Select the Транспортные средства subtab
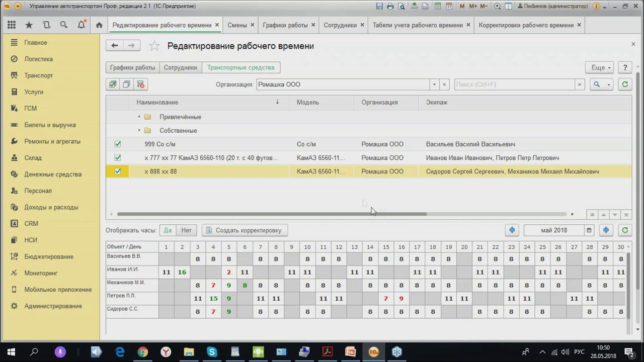This screenshot has width=644, height=362. pyautogui.click(x=241, y=67)
